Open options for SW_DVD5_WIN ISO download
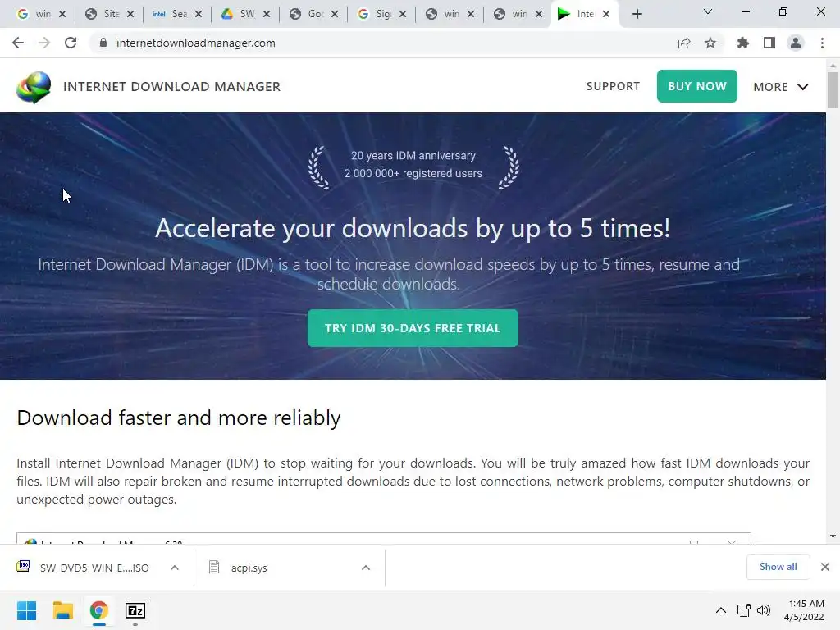The image size is (840, 630). click(175, 568)
